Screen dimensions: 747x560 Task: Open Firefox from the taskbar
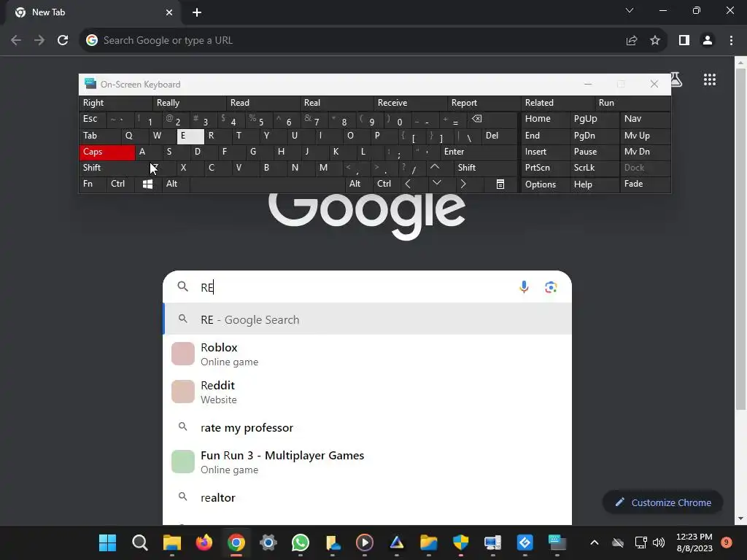pyautogui.click(x=204, y=542)
